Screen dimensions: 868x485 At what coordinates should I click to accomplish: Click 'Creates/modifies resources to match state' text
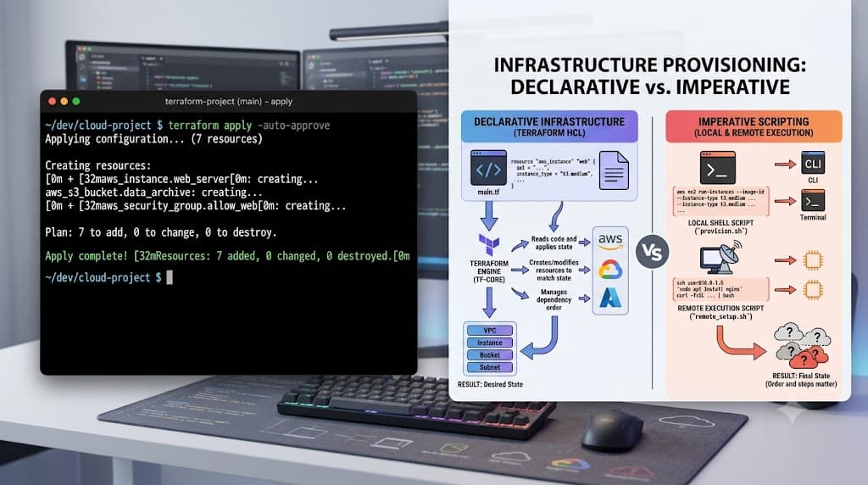point(554,270)
